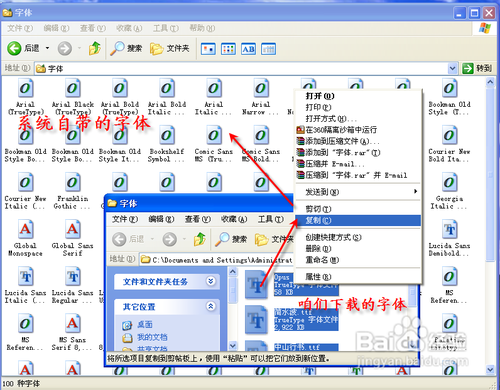Image resolution: width=500 pixels, height=390 pixels.
Task: Select the Opus TrueType file in inner window
Action: pyautogui.click(x=292, y=284)
